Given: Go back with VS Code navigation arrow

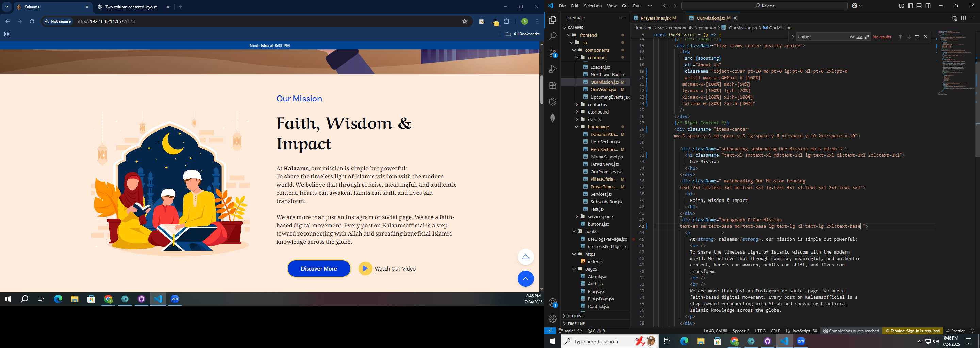Looking at the screenshot, I should (x=665, y=6).
